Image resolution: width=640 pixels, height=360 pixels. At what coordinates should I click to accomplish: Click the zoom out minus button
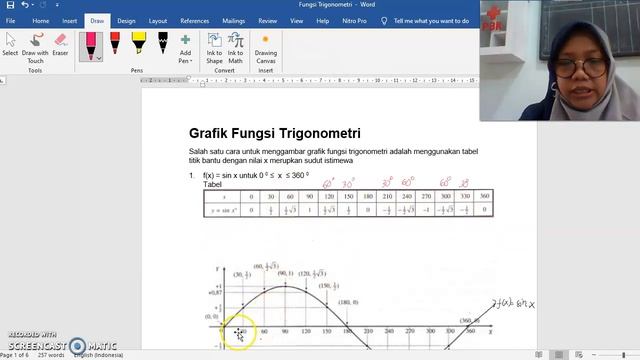pyautogui.click(x=594, y=355)
